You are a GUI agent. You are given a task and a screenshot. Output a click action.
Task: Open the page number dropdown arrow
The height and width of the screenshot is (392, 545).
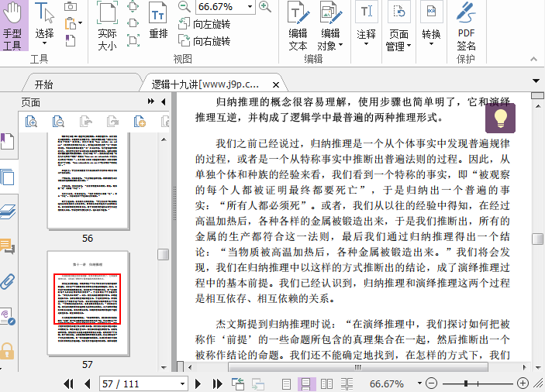pyautogui.click(x=182, y=383)
